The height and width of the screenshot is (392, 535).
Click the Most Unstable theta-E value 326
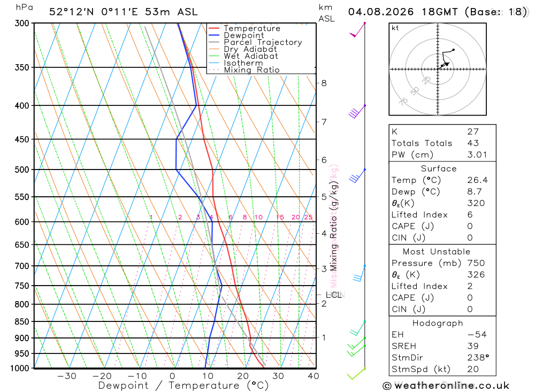coord(476,275)
